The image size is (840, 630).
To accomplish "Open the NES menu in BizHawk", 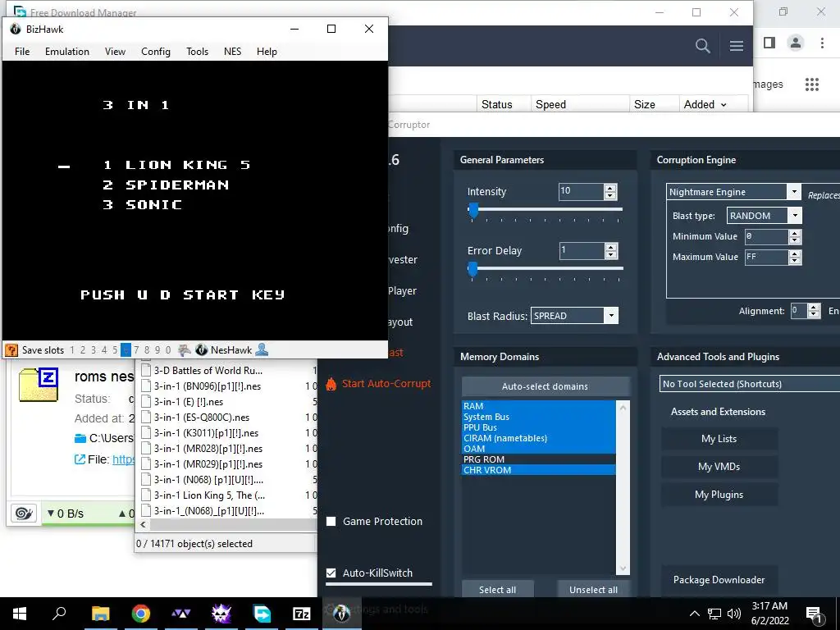I will pos(232,52).
